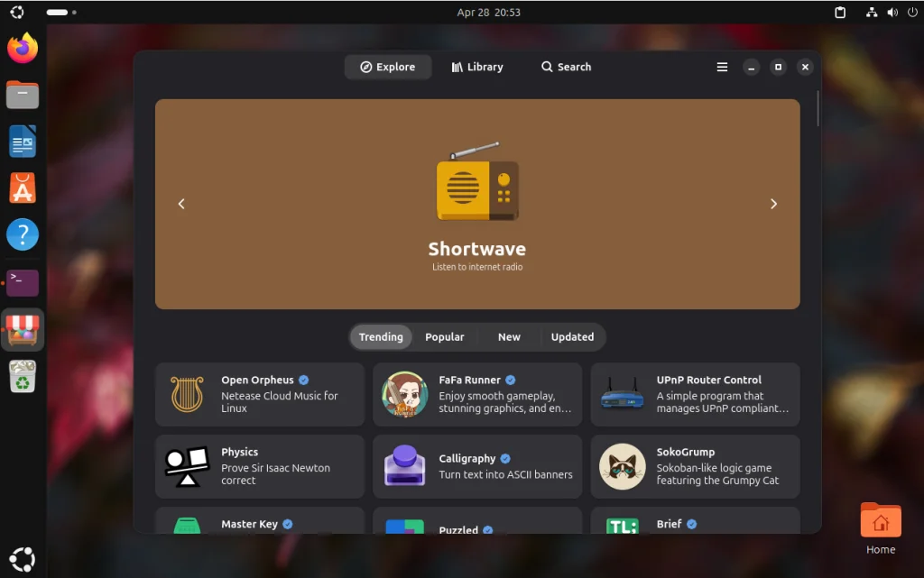
Task: Select the Popular filter
Action: click(x=445, y=336)
